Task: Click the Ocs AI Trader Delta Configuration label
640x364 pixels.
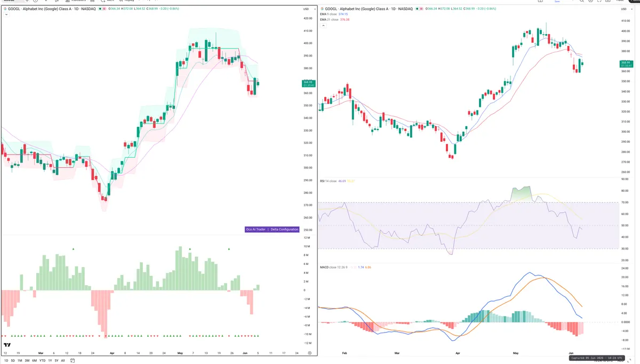Action: point(272,229)
